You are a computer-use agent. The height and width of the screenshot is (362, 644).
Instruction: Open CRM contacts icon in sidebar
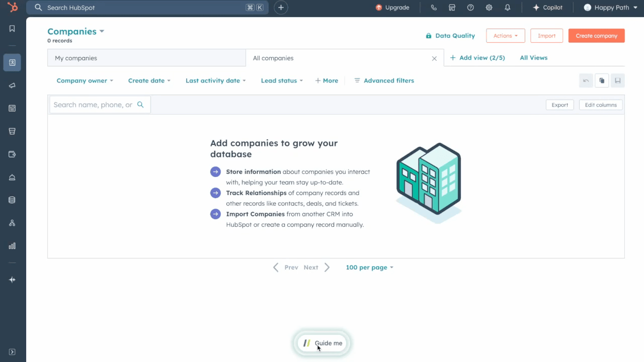click(x=12, y=62)
